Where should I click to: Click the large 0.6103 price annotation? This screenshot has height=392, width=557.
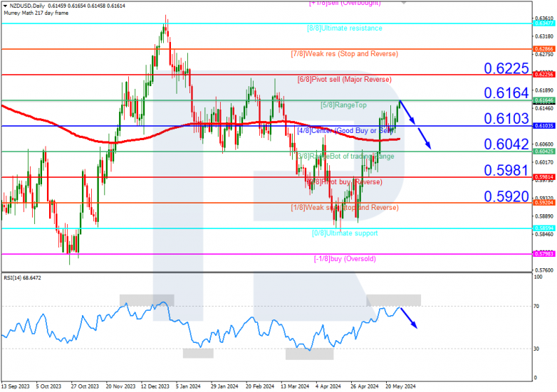506,119
